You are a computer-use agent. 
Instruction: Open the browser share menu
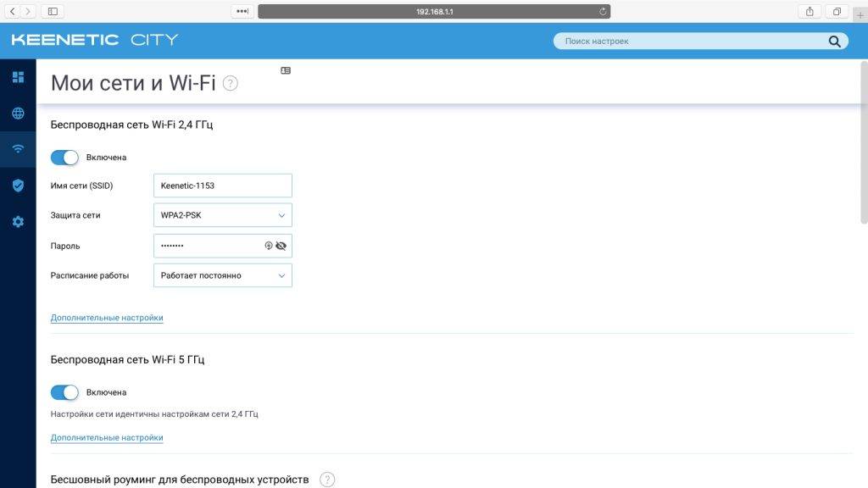(x=810, y=11)
